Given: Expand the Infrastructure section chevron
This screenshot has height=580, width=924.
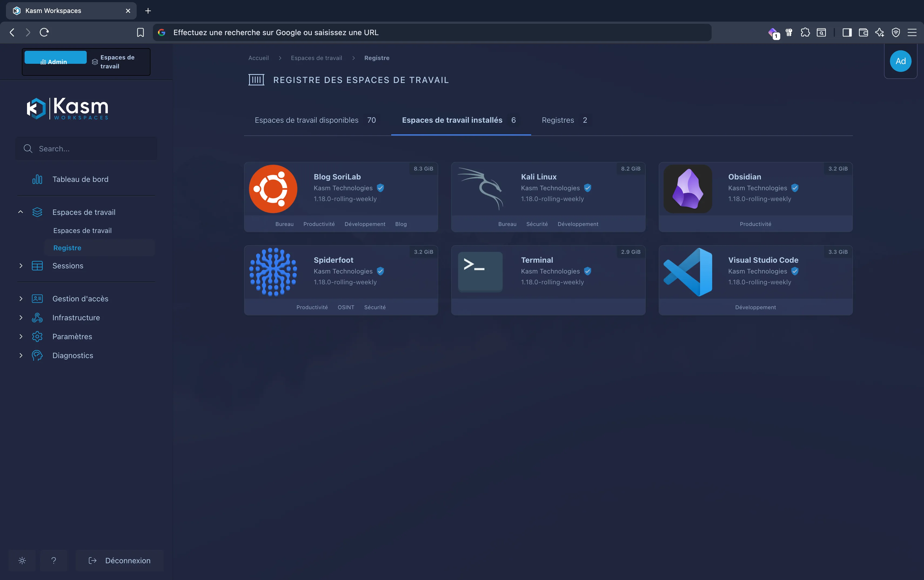Looking at the screenshot, I should click(21, 317).
